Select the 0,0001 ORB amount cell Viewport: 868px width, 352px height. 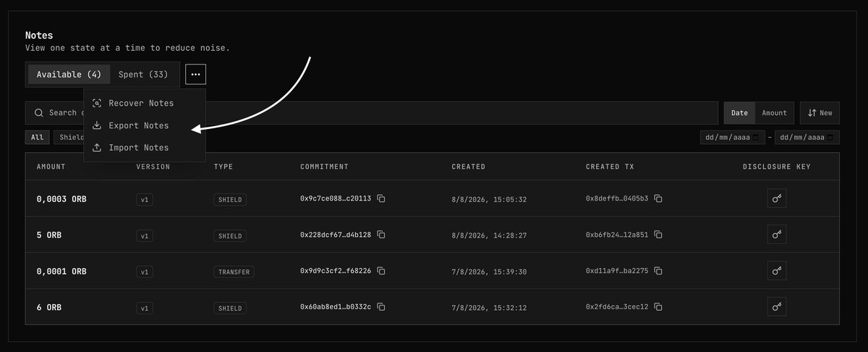61,272
